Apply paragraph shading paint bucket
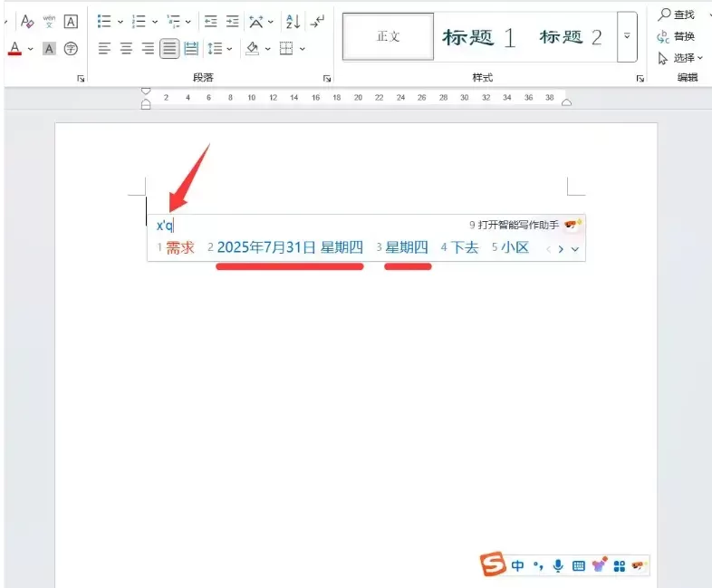Screen dimensions: 712x588 [253, 48]
